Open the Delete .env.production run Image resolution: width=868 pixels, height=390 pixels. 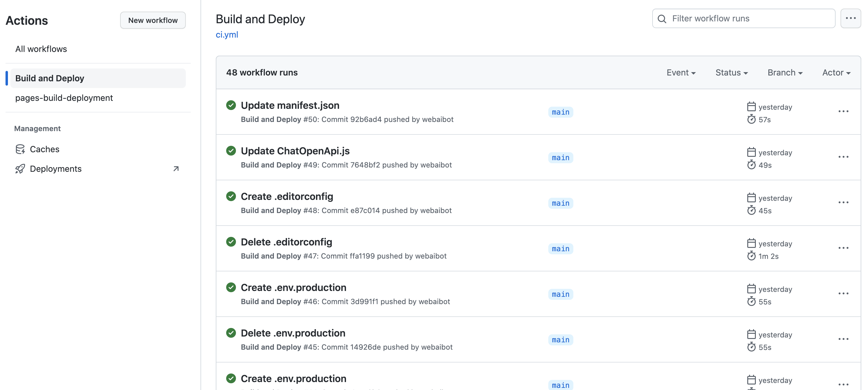293,333
